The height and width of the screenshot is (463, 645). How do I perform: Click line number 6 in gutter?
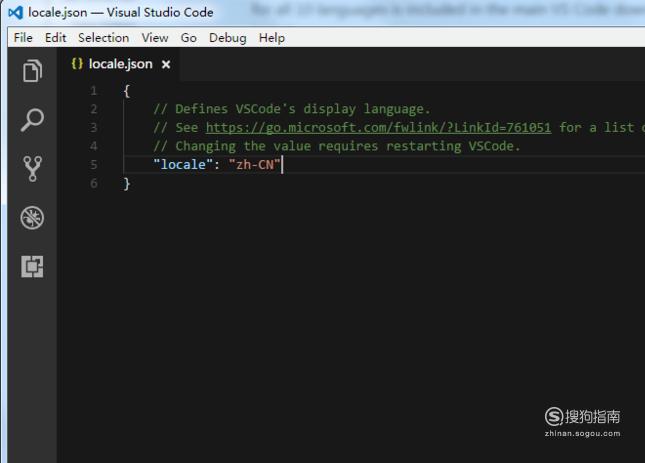94,183
